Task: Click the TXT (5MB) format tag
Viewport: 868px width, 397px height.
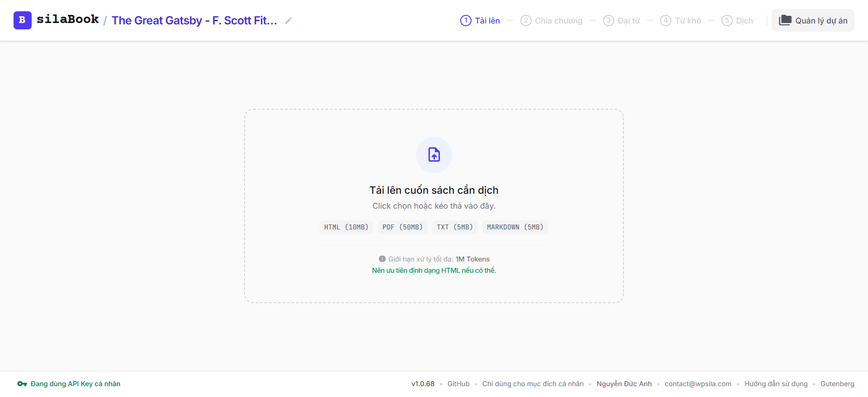Action: (x=455, y=227)
